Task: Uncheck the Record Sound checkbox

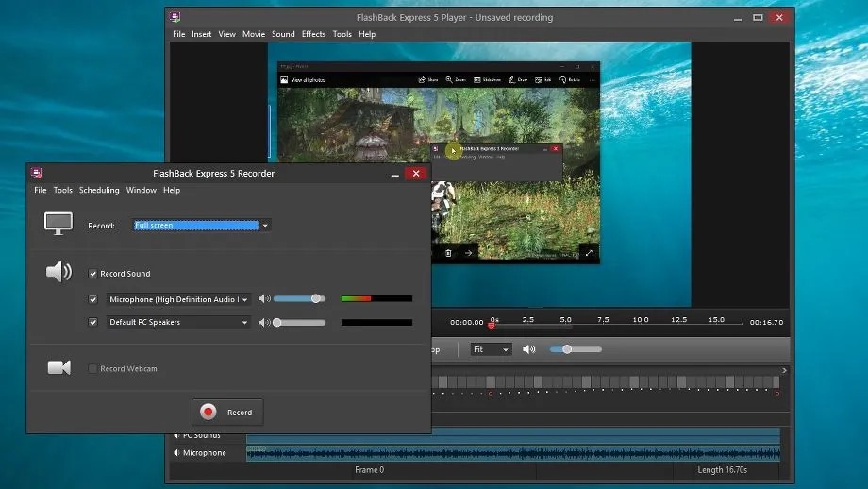Action: [x=92, y=274]
